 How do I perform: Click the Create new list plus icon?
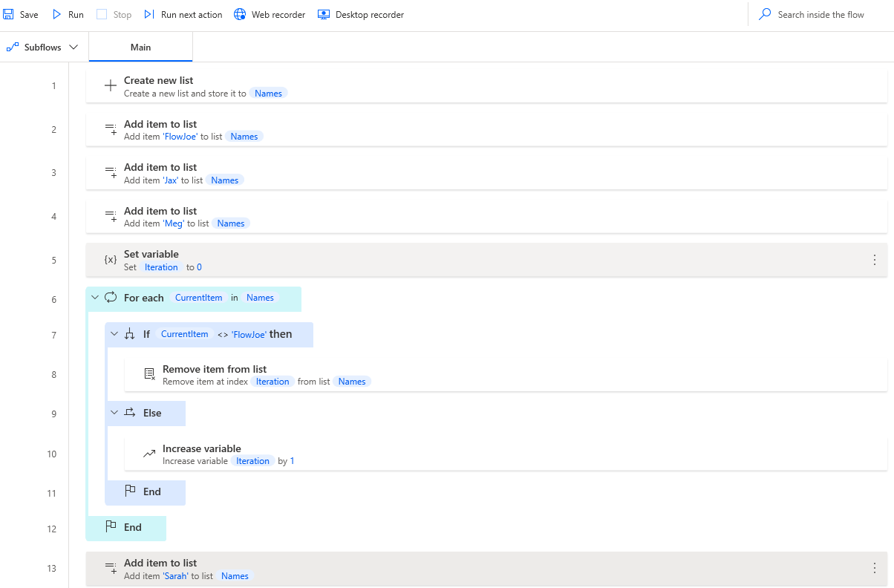point(111,86)
